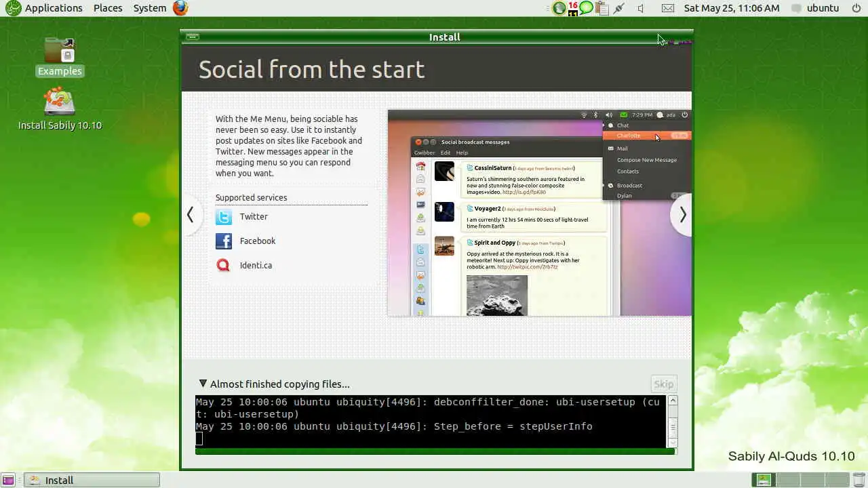Screen dimensions: 868x488
Task: Open the Firefox browser launcher
Action: pyautogui.click(x=180, y=8)
